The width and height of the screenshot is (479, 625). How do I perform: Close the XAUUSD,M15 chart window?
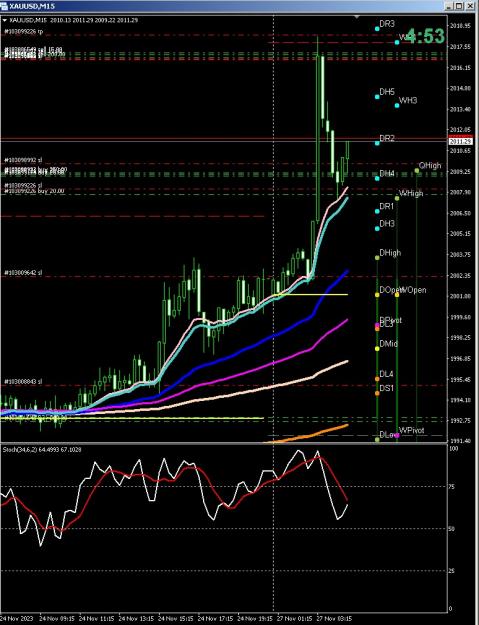point(469,6)
